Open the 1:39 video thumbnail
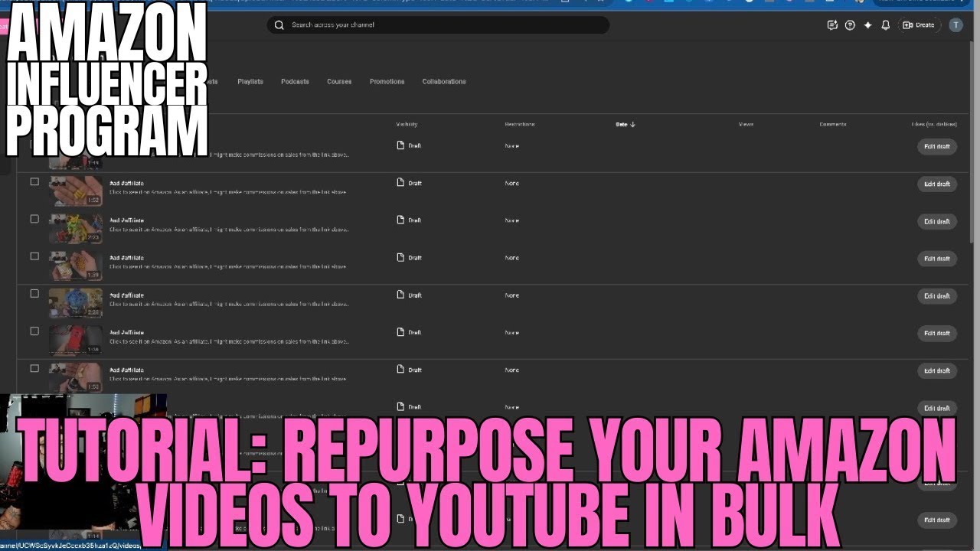This screenshot has width=980, height=551. (x=76, y=266)
